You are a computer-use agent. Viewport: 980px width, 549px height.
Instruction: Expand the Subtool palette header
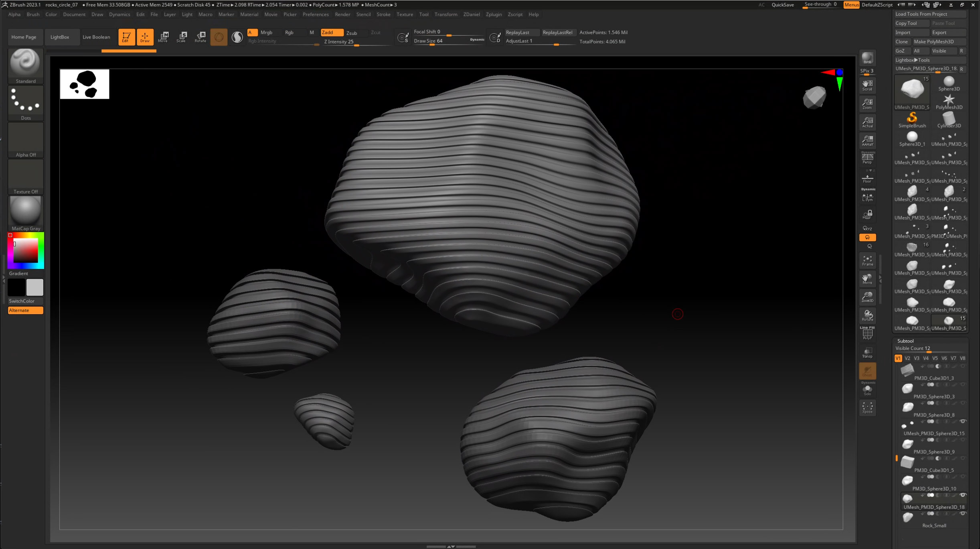pyautogui.click(x=905, y=341)
